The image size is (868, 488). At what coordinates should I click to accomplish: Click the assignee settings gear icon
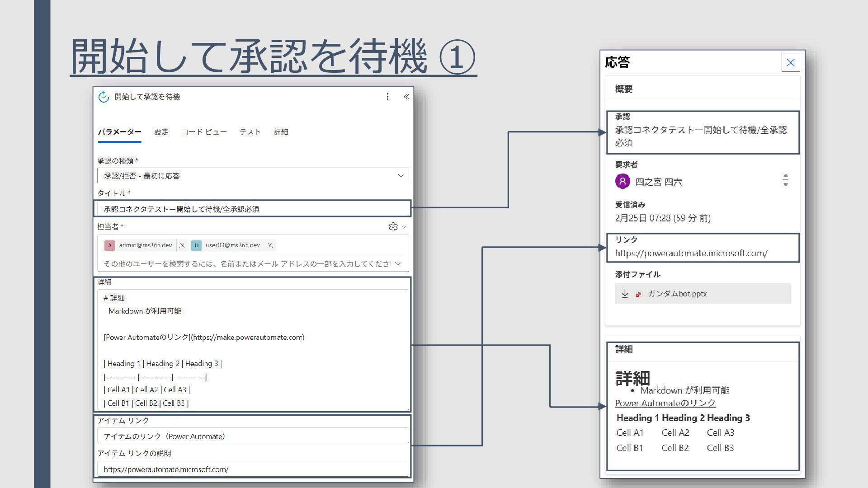click(x=393, y=227)
